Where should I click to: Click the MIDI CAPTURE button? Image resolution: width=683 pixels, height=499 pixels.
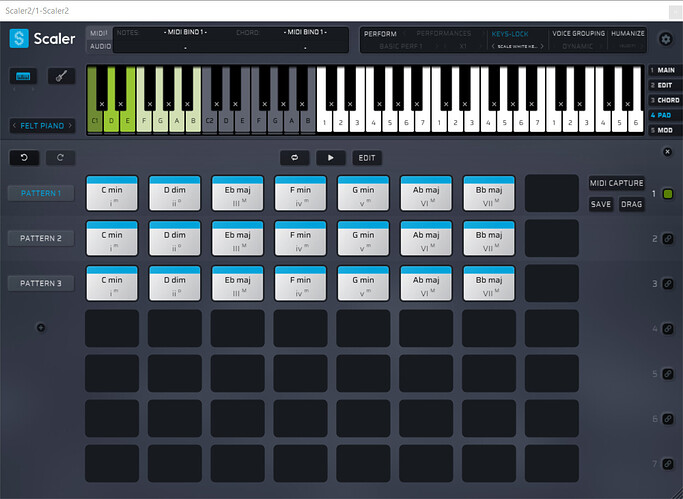click(616, 183)
